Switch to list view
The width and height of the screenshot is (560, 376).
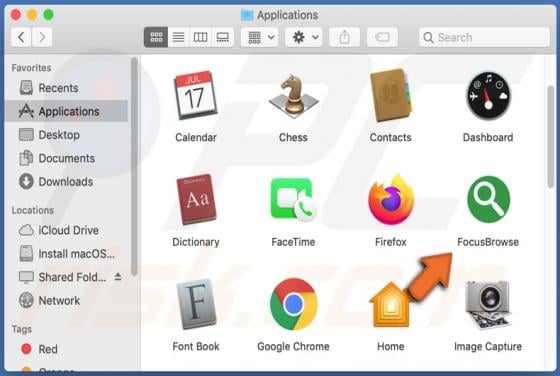[x=178, y=37]
